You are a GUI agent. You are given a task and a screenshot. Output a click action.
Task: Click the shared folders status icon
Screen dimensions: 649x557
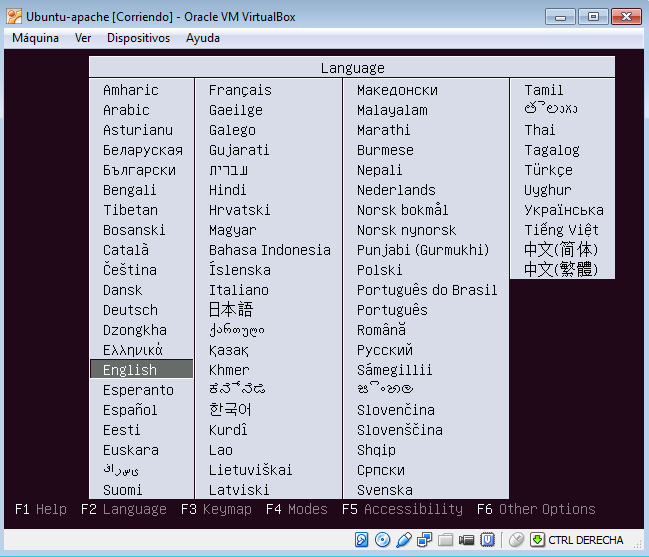pos(445,540)
